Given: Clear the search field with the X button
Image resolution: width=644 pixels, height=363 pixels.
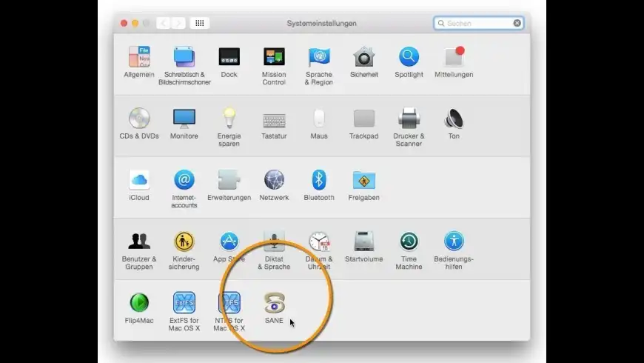Looking at the screenshot, I should pos(517,24).
